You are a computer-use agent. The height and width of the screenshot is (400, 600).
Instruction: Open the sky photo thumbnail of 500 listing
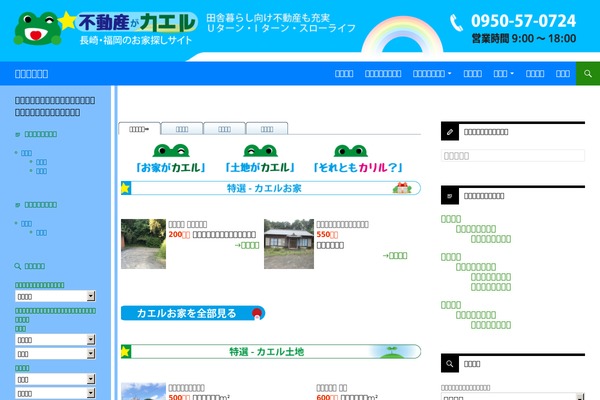coord(143,391)
